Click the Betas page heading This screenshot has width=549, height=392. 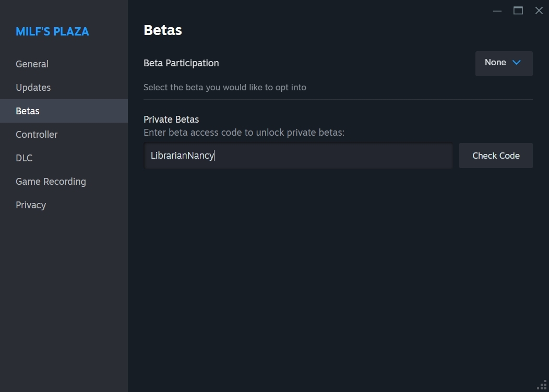[x=163, y=30]
